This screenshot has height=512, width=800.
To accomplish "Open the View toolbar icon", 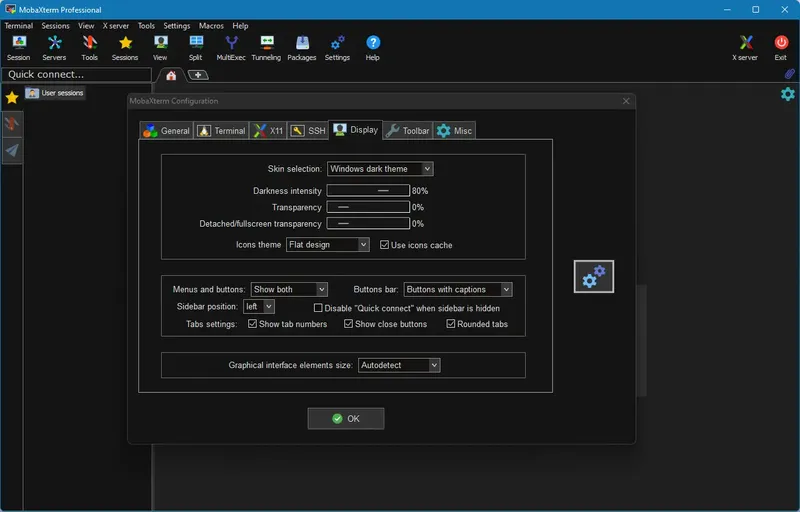I will (x=160, y=48).
